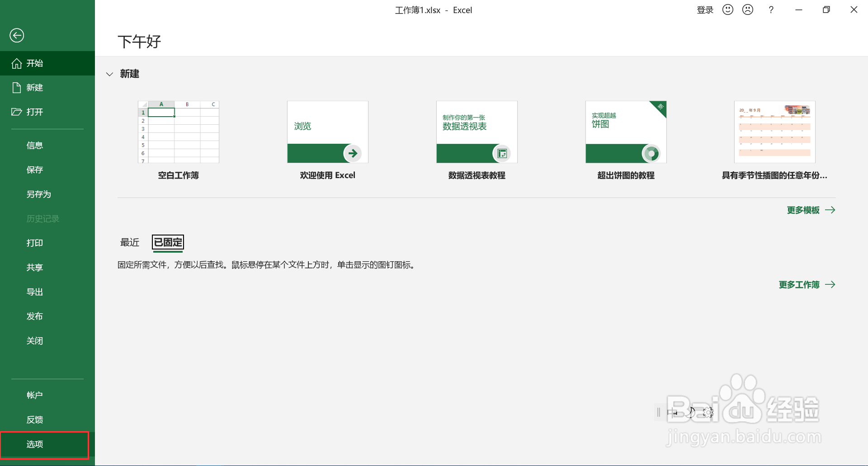The width and height of the screenshot is (868, 466).
Task: Open the 欢迎使用 Excel template
Action: (328, 132)
